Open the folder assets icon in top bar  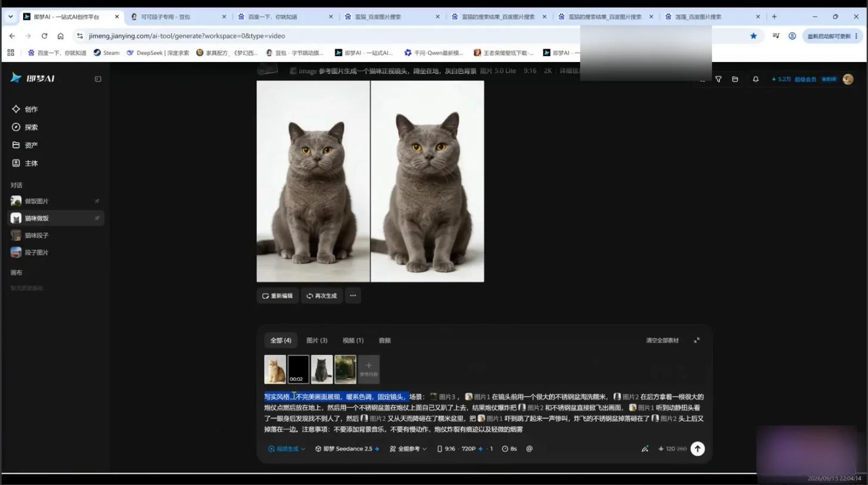tap(735, 79)
